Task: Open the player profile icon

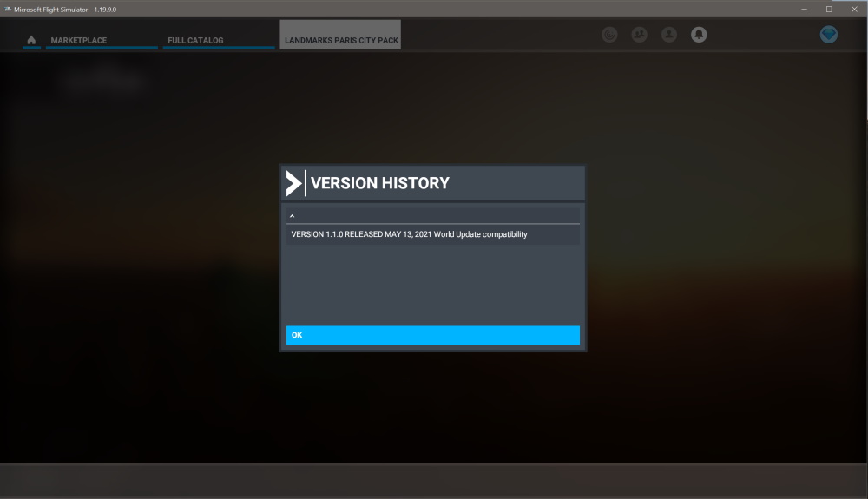Action: [x=669, y=35]
